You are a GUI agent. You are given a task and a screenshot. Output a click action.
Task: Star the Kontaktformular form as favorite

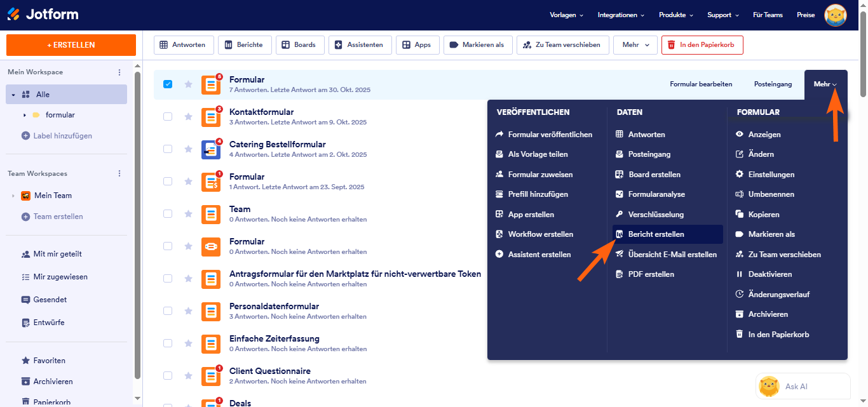pos(188,116)
